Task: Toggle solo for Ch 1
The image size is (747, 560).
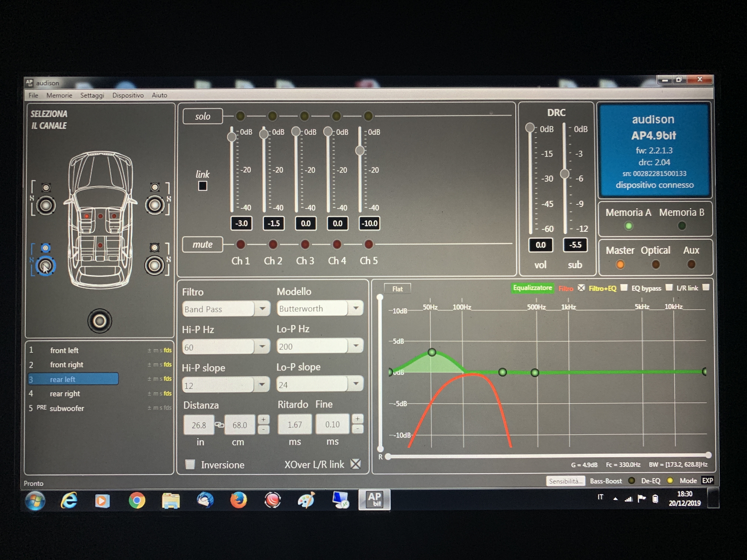Action: tap(240, 116)
